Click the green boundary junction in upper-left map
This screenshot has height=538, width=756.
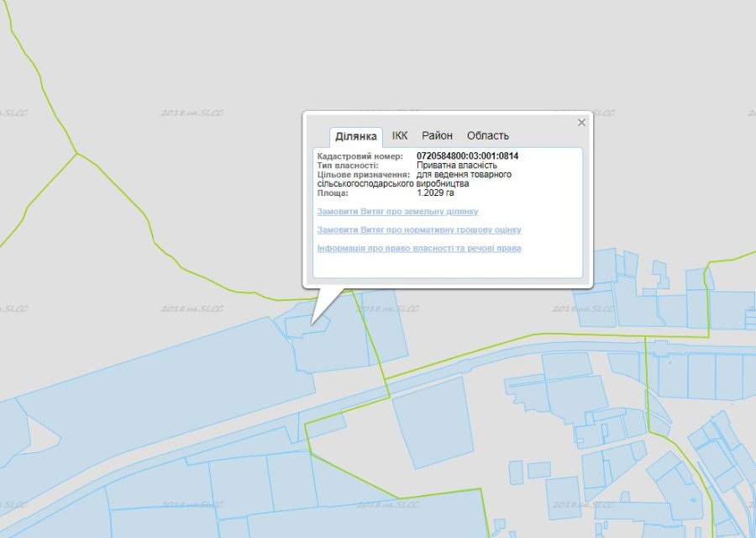click(x=77, y=153)
